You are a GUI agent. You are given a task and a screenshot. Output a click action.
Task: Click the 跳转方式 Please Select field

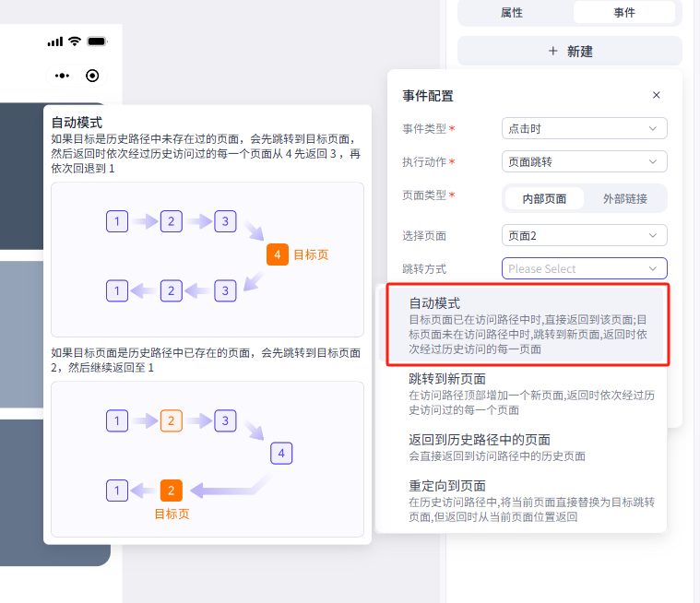[x=584, y=268]
